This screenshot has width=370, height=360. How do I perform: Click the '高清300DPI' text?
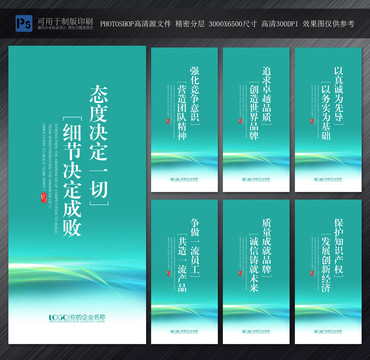(280, 24)
